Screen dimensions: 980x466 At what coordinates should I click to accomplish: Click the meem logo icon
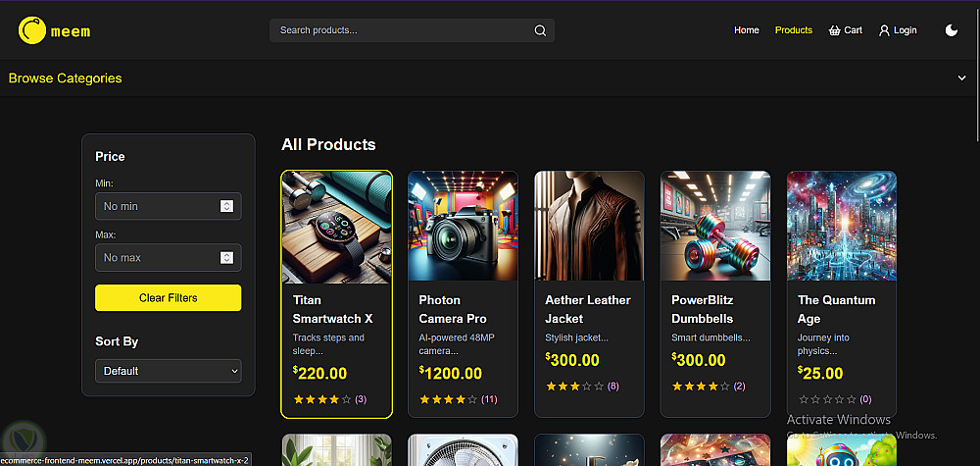[32, 30]
